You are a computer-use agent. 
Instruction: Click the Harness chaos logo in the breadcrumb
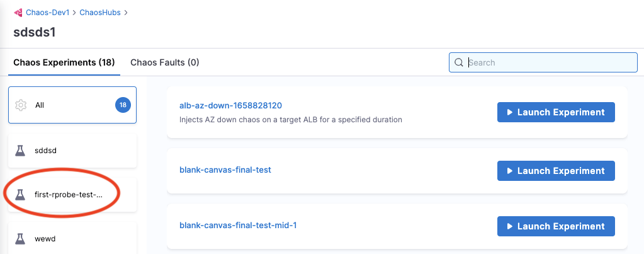coord(18,12)
